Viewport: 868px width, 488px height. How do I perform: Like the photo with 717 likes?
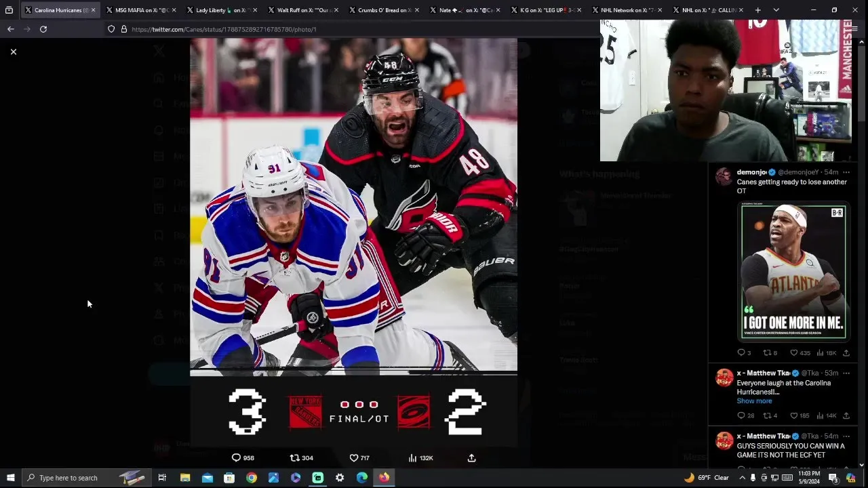point(359,458)
